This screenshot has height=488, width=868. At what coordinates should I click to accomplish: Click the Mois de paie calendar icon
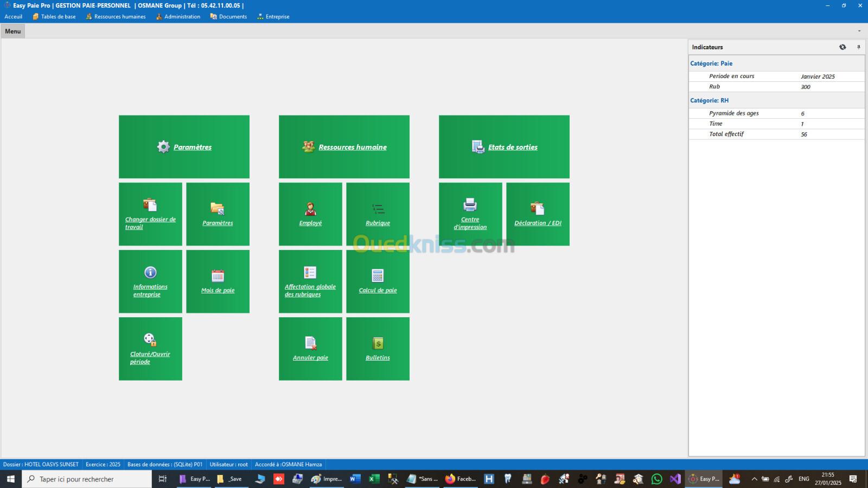[x=218, y=275]
